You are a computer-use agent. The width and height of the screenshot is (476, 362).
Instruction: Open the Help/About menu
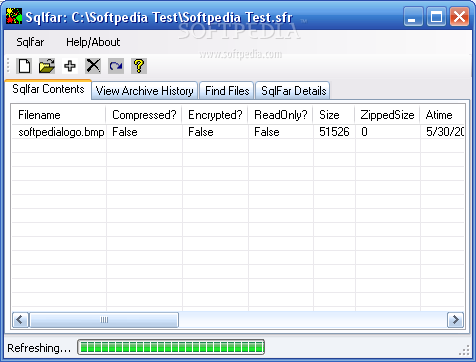coord(93,42)
